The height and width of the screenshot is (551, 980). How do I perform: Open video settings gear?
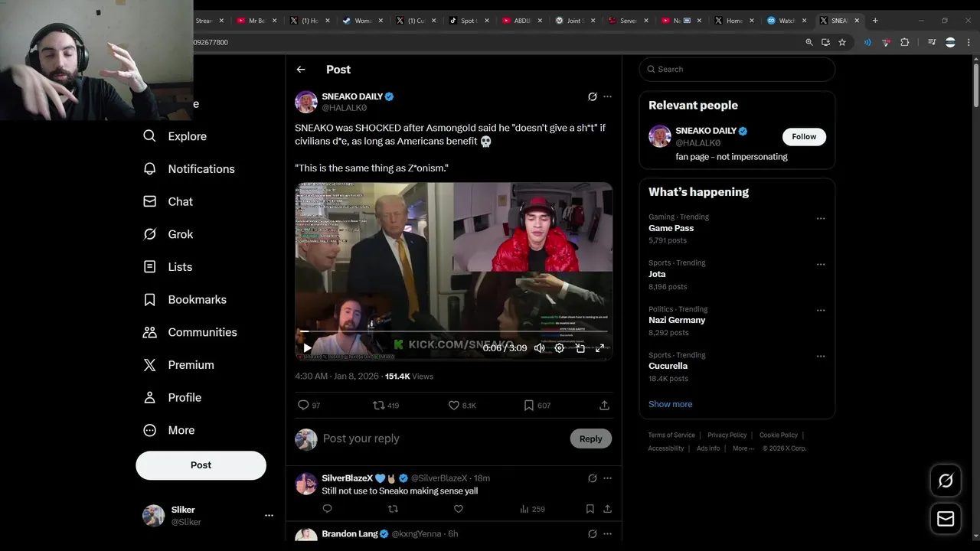[x=560, y=348]
